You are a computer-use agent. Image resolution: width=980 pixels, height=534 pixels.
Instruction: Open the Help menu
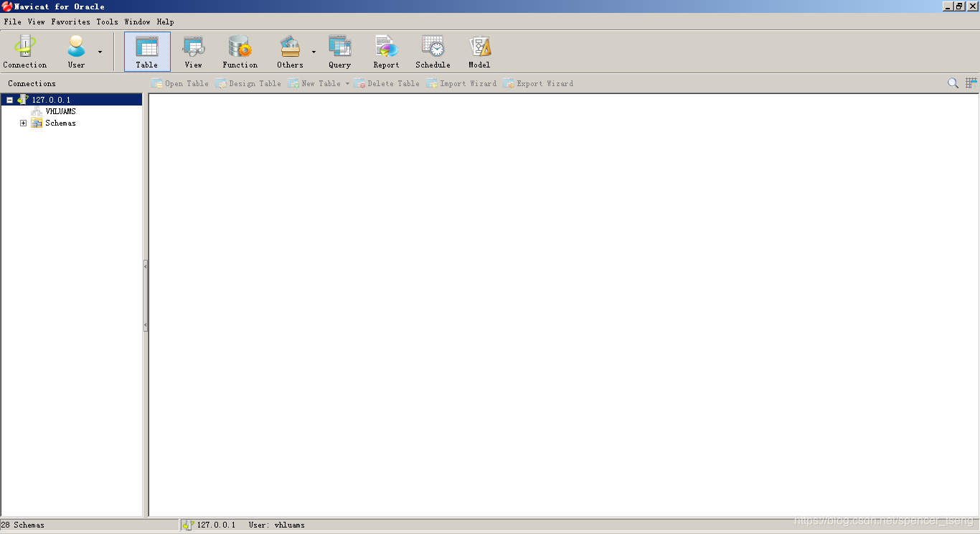(165, 22)
